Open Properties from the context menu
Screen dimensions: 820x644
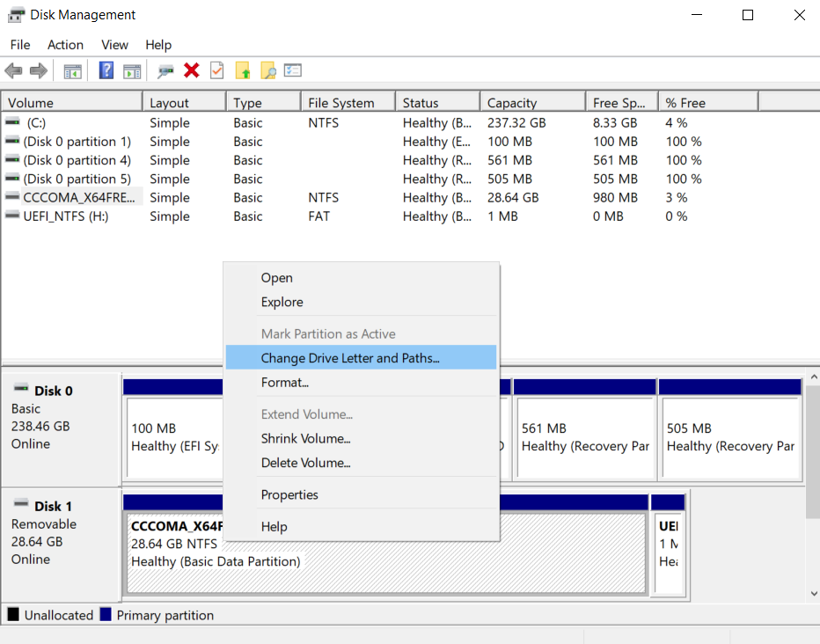289,494
